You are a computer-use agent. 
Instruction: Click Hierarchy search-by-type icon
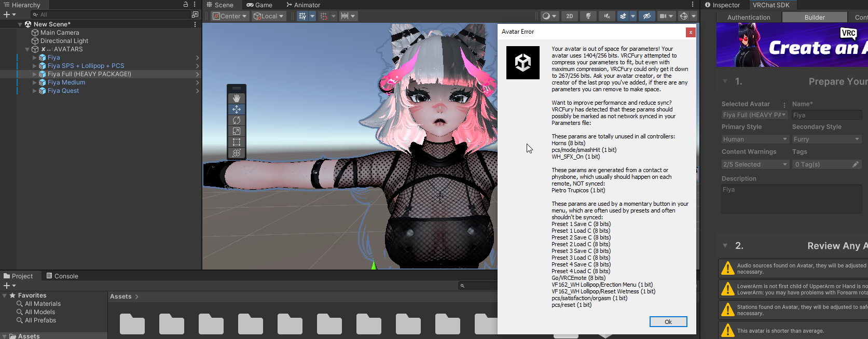(x=195, y=15)
